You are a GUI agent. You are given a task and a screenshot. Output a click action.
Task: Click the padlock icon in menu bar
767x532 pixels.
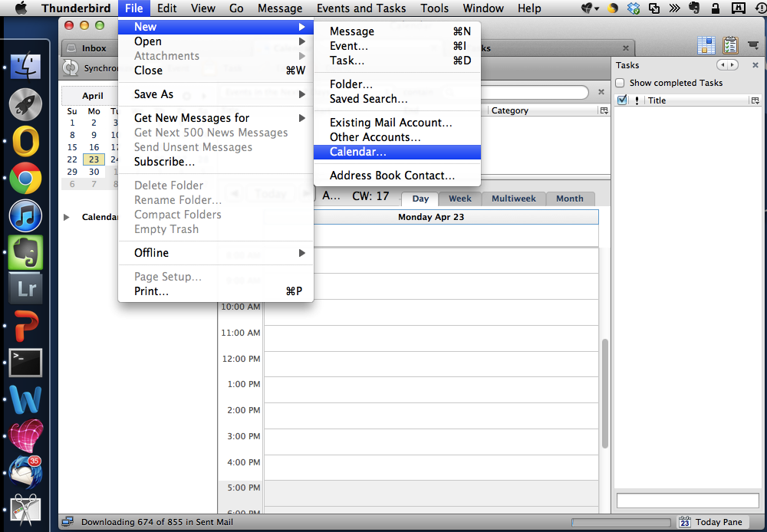click(715, 8)
